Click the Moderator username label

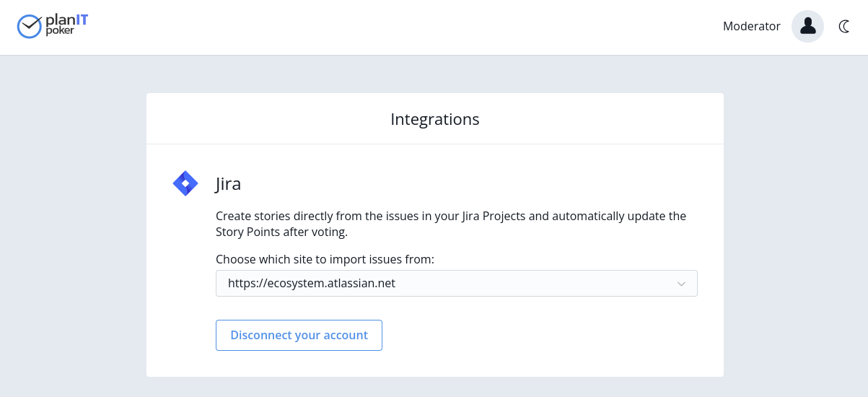[752, 27]
